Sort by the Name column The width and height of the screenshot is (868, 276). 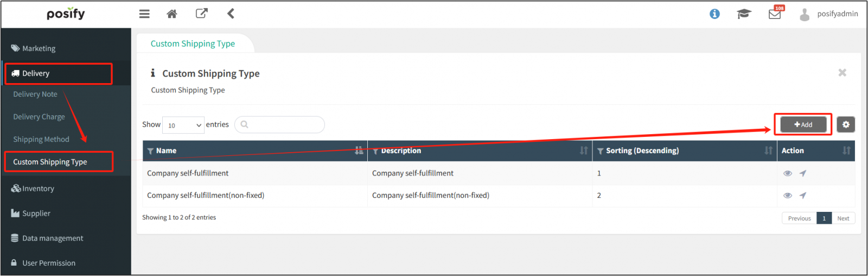359,150
